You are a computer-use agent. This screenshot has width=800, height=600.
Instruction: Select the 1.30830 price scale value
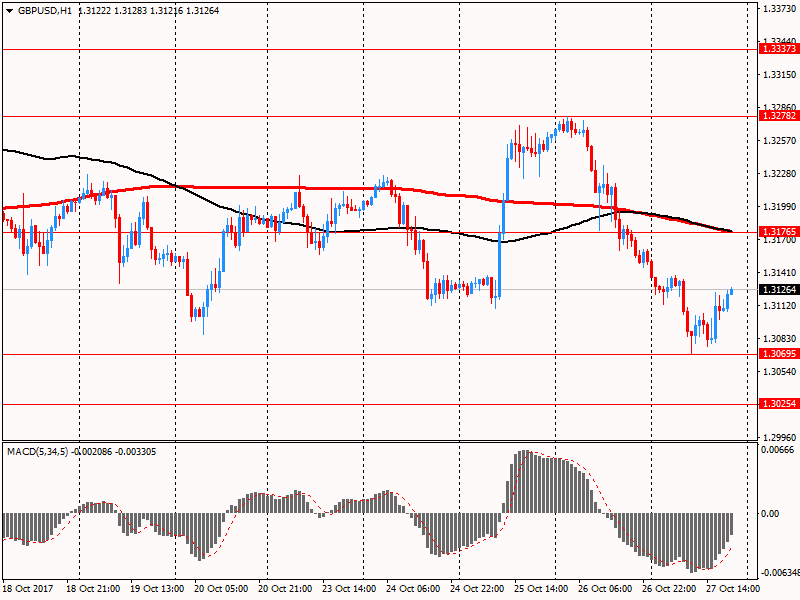pyautogui.click(x=780, y=339)
